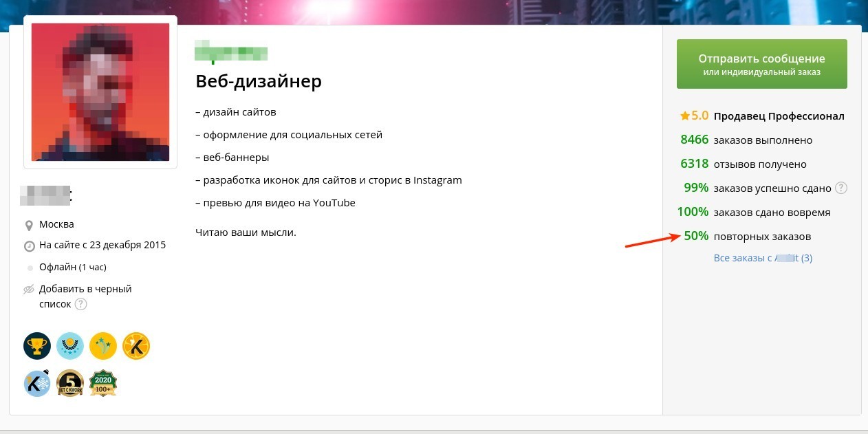Click help icon next to blacklist option

81,304
